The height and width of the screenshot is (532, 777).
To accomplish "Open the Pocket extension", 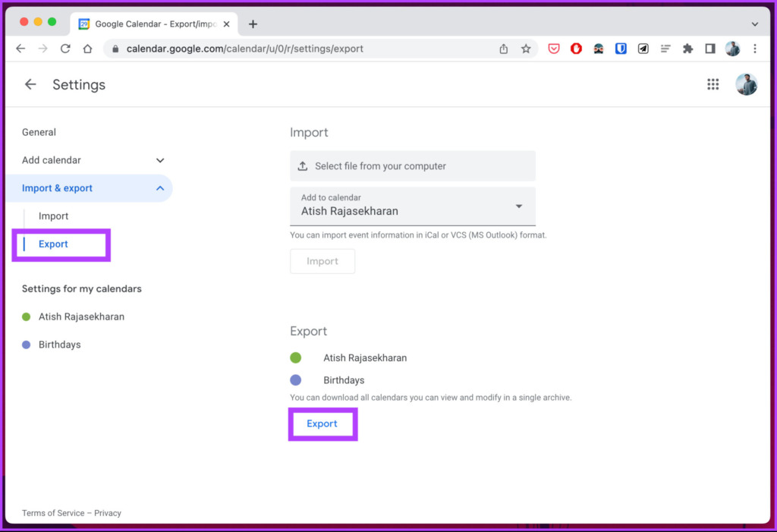I will coord(553,49).
